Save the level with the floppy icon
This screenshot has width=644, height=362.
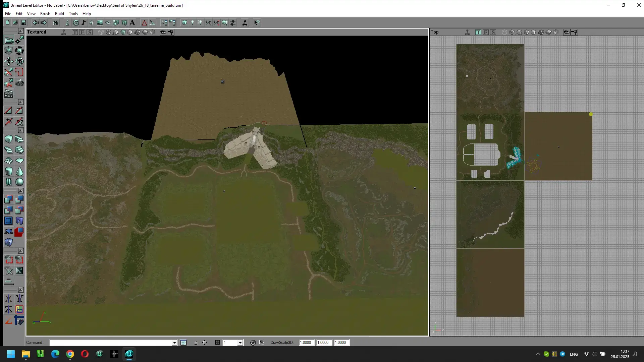point(23,22)
